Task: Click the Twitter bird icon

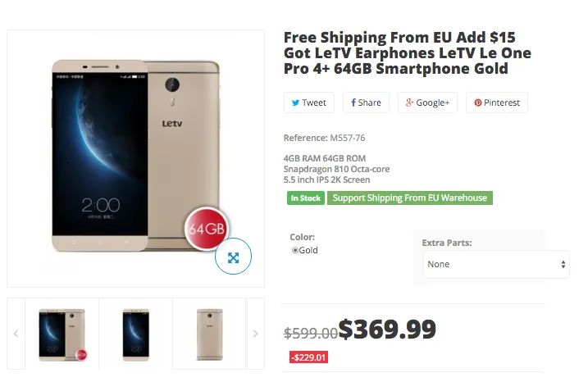Action: tap(295, 103)
